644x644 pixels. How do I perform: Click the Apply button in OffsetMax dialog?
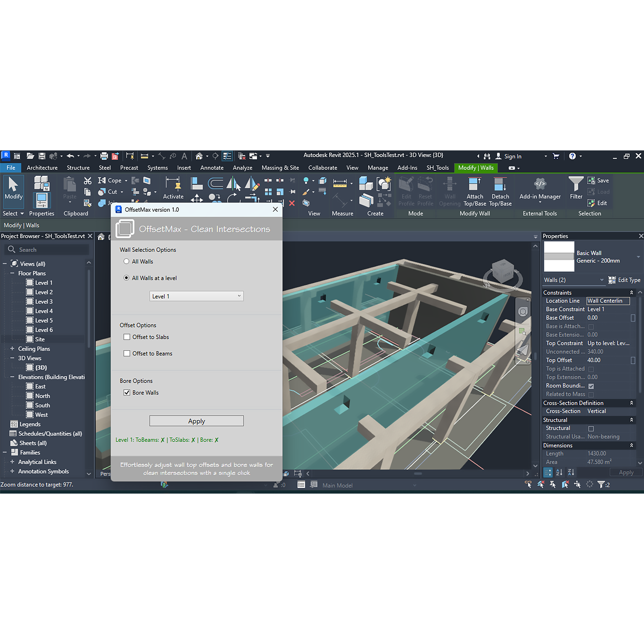click(196, 421)
